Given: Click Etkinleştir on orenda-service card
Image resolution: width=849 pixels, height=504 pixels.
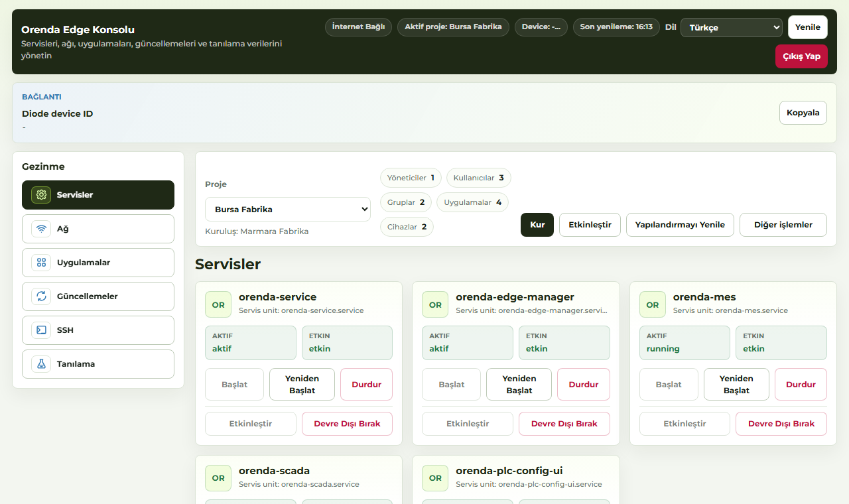Looking at the screenshot, I should [x=251, y=424].
